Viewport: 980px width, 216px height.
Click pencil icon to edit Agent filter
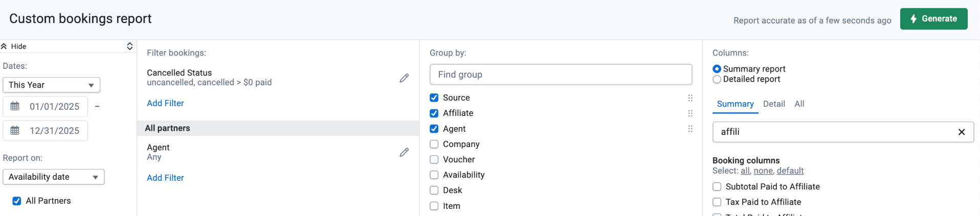click(404, 152)
